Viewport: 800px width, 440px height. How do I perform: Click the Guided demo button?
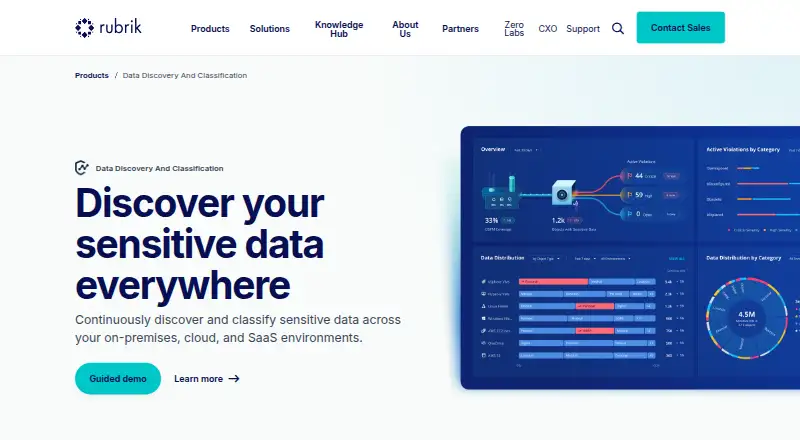(118, 379)
